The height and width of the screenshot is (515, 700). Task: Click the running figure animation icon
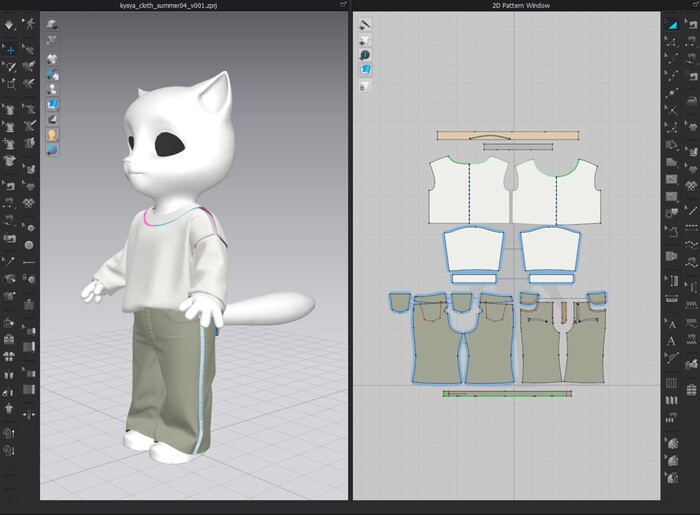point(29,22)
